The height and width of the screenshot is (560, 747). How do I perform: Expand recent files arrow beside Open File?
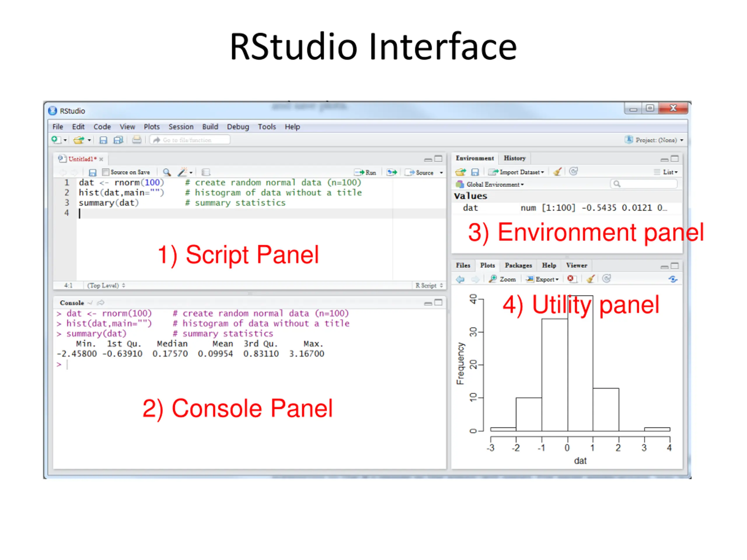pos(89,140)
